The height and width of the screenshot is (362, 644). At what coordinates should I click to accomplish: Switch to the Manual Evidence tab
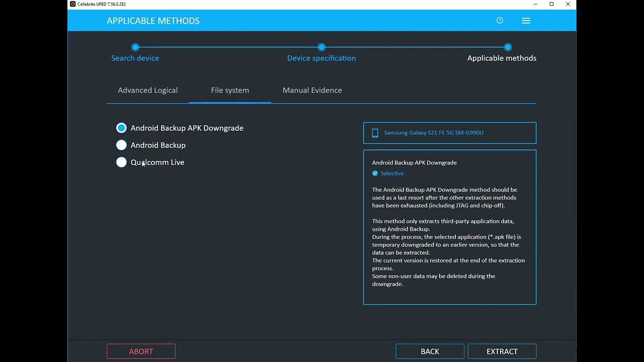[x=312, y=90]
